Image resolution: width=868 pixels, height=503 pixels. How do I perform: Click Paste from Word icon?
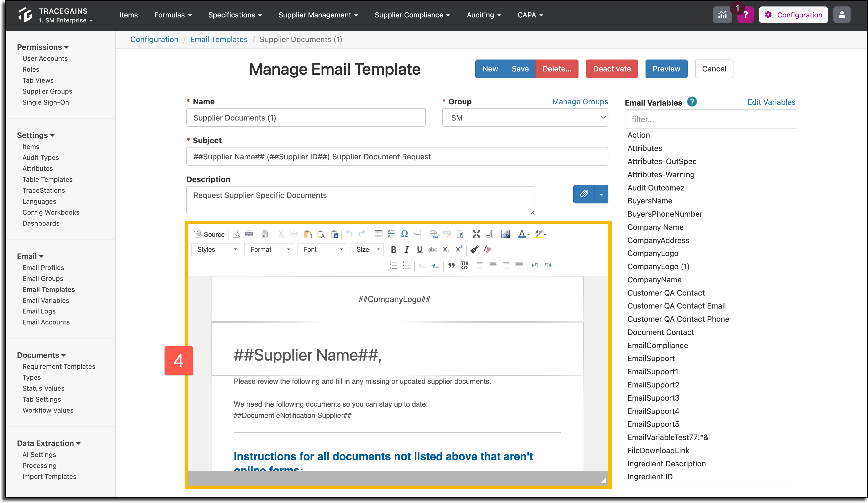coord(334,234)
